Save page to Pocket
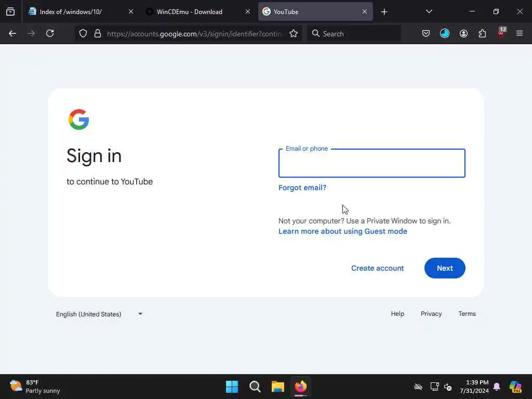Screen dimensions: 532x399 pyautogui.click(x=426, y=34)
